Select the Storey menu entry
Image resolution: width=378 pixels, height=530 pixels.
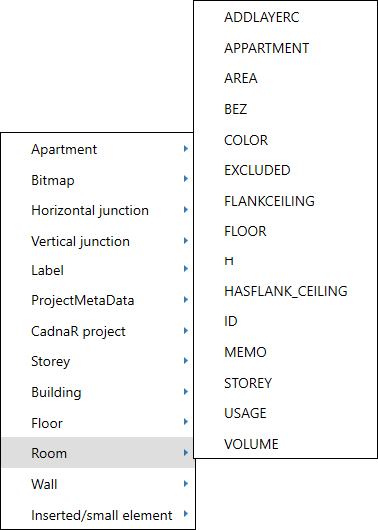click(x=98, y=361)
